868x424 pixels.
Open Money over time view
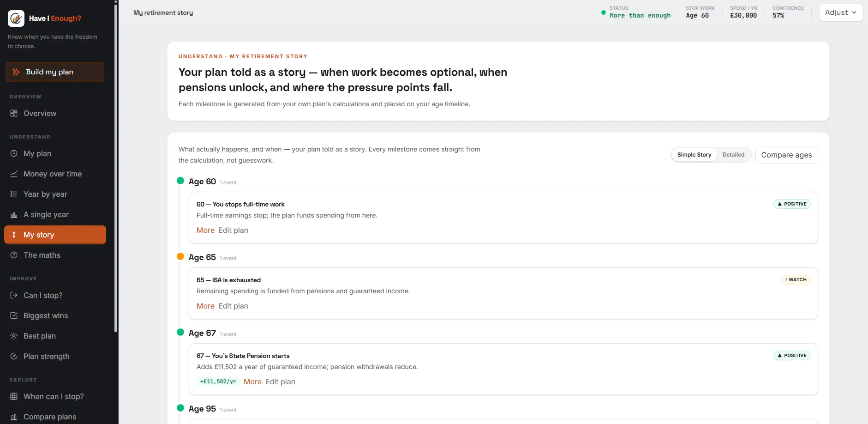pos(55,174)
